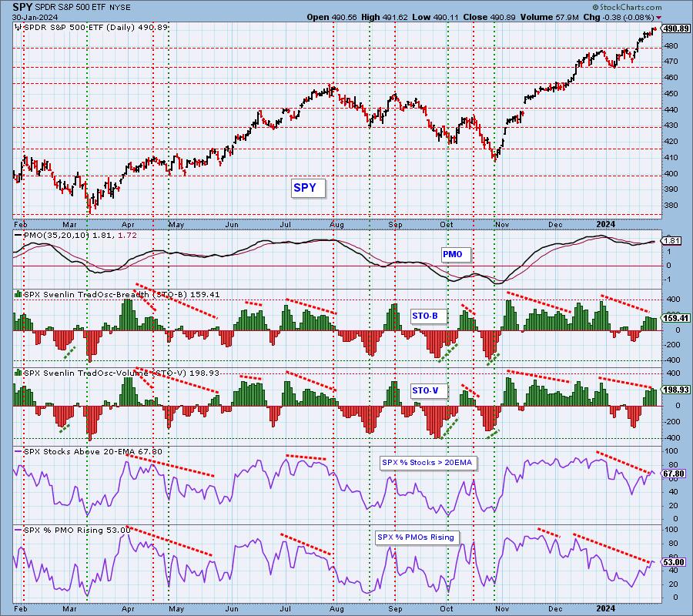The height and width of the screenshot is (616, 693).
Task: Click the 'Volume 57.9M' value
Action: pos(550,17)
